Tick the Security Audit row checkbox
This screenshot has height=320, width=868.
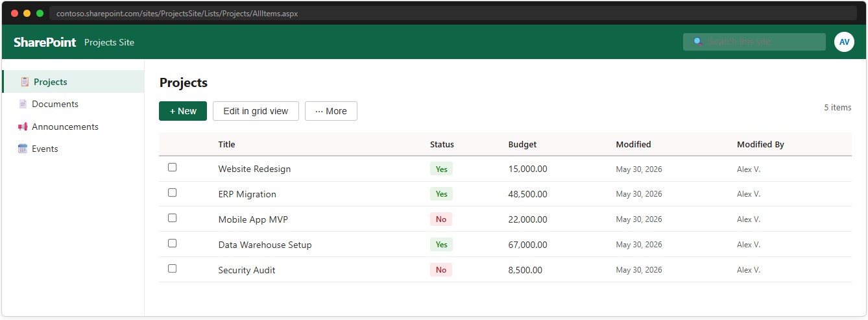pyautogui.click(x=172, y=268)
